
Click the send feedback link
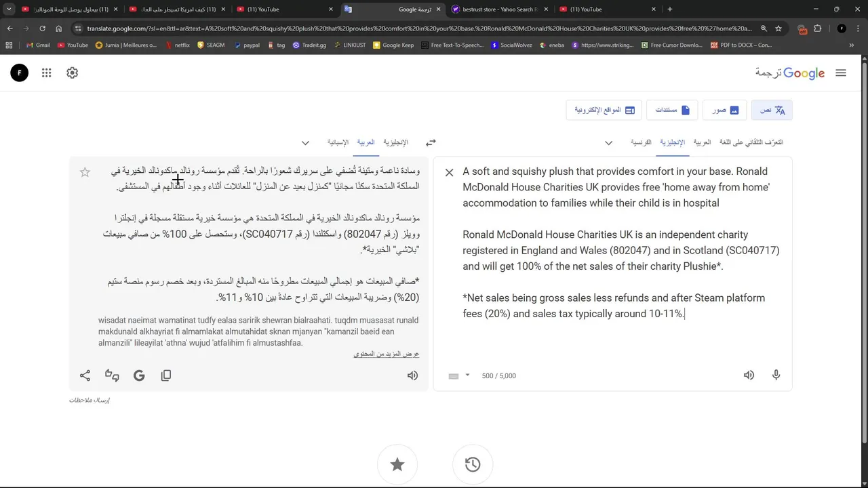coord(90,400)
